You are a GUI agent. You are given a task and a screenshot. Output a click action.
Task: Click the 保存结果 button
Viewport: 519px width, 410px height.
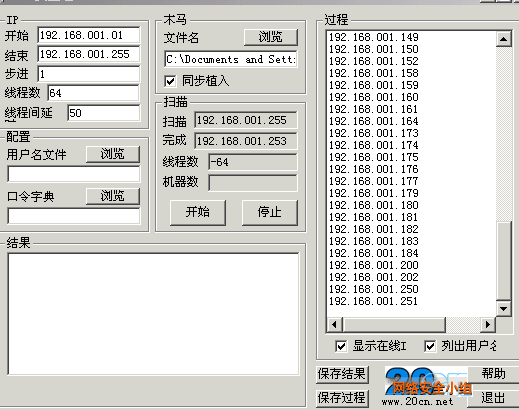point(342,374)
